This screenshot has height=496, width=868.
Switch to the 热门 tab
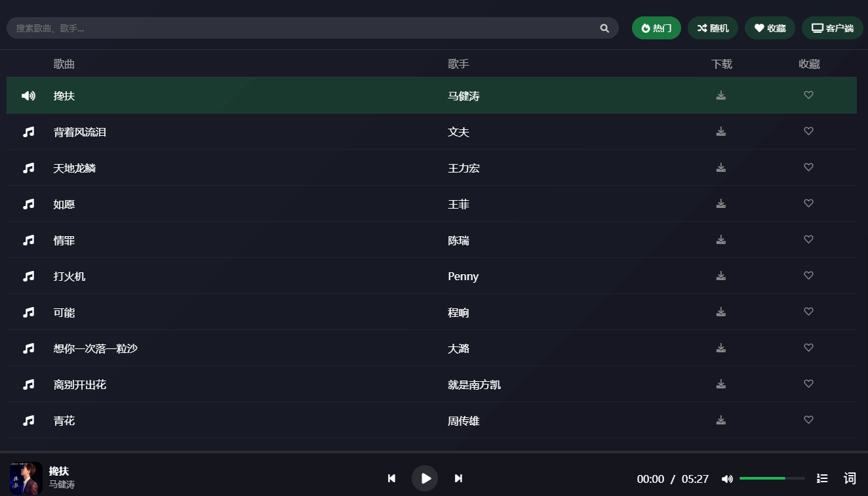click(x=656, y=28)
